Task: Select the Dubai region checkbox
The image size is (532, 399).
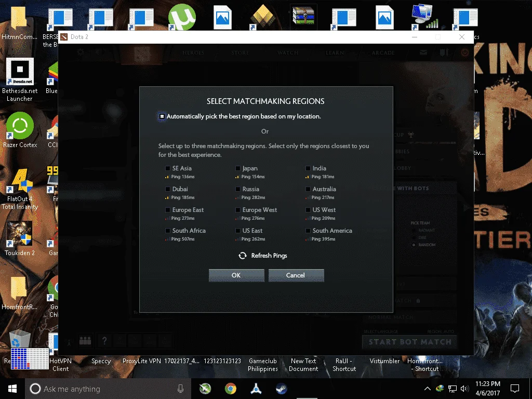Action: coord(168,189)
